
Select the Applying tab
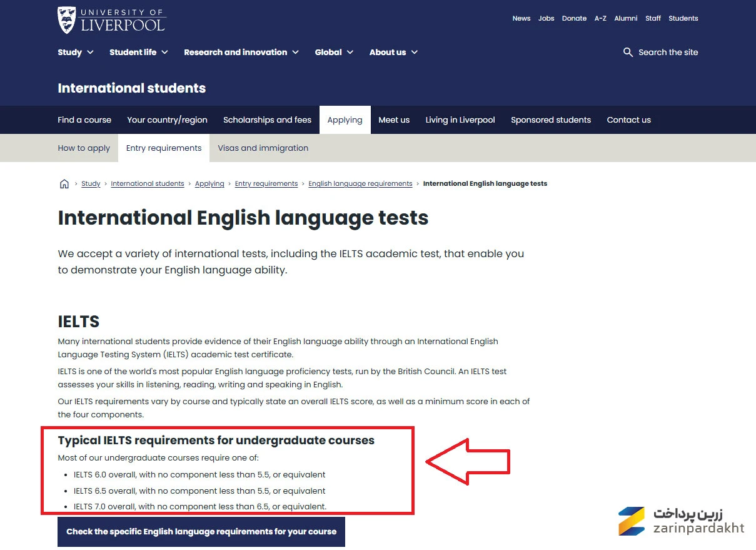pyautogui.click(x=345, y=120)
